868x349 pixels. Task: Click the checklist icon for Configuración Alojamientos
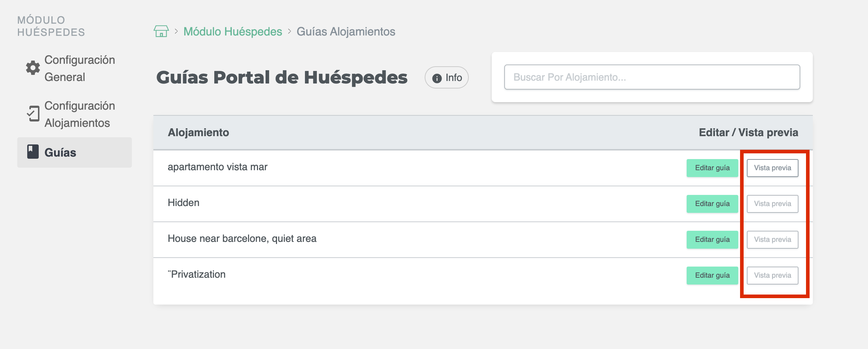[x=33, y=114]
